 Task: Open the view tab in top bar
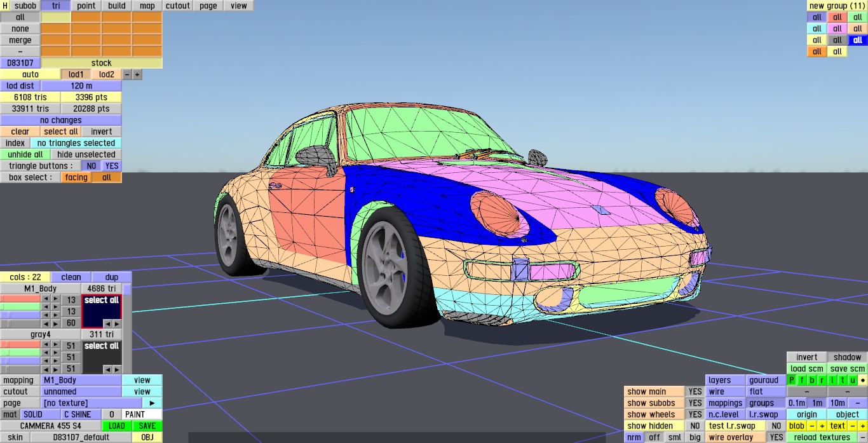239,6
